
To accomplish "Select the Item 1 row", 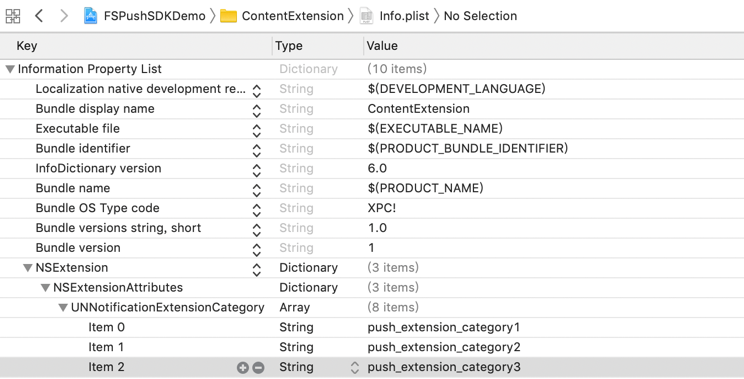I will (372, 348).
